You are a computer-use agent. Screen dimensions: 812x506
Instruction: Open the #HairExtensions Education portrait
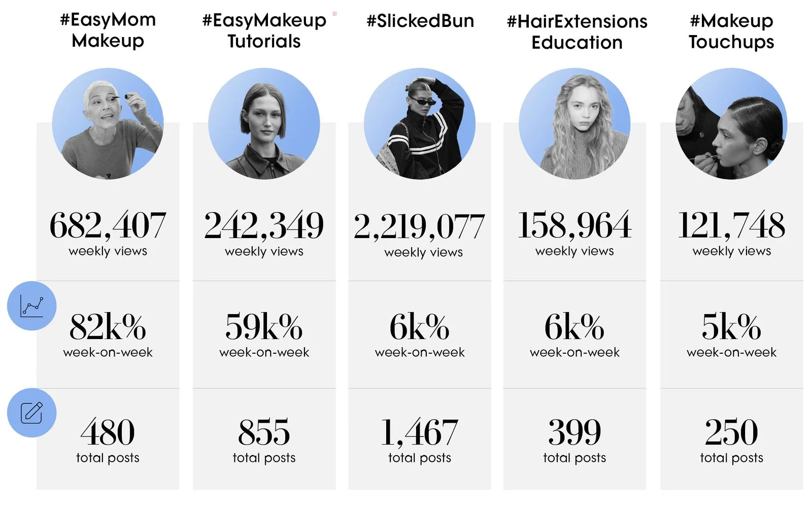coord(574,124)
